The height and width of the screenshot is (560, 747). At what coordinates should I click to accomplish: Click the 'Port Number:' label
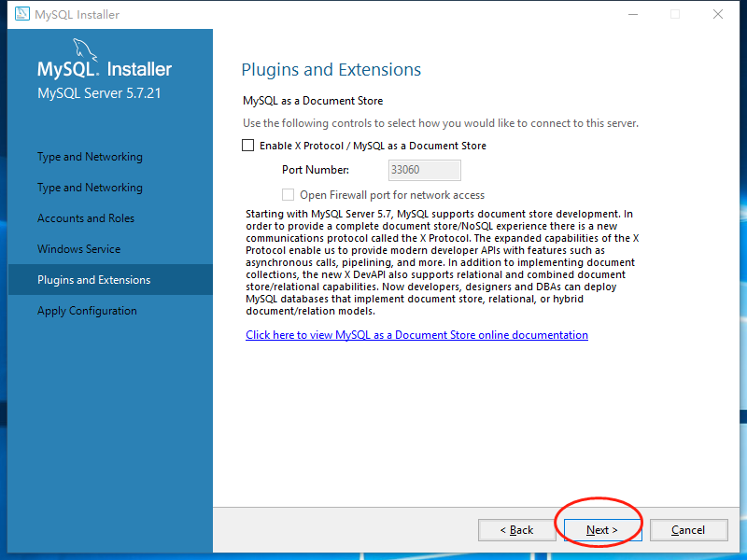pyautogui.click(x=316, y=170)
